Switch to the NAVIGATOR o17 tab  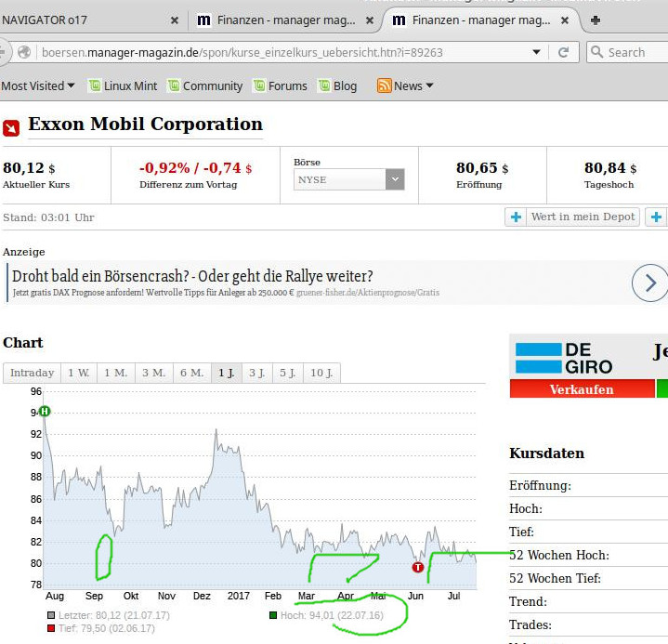[45, 20]
